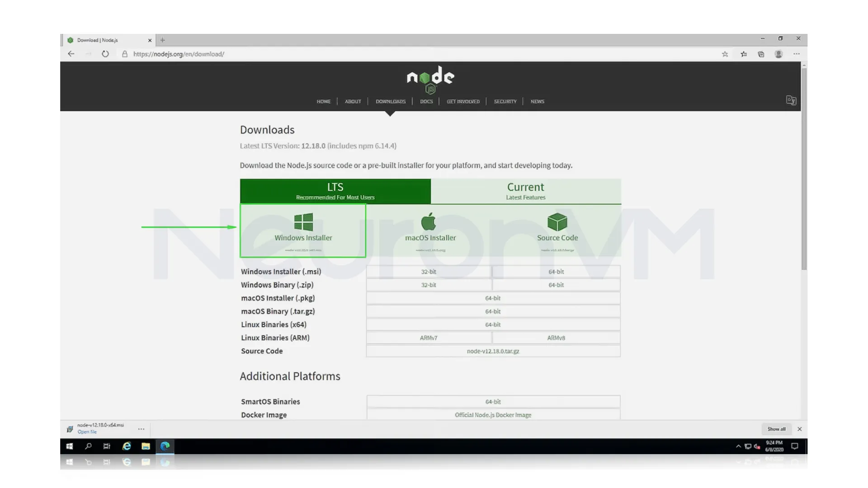The height and width of the screenshot is (488, 868).
Task: Open Official Node.js Docker Image link
Action: click(x=493, y=415)
